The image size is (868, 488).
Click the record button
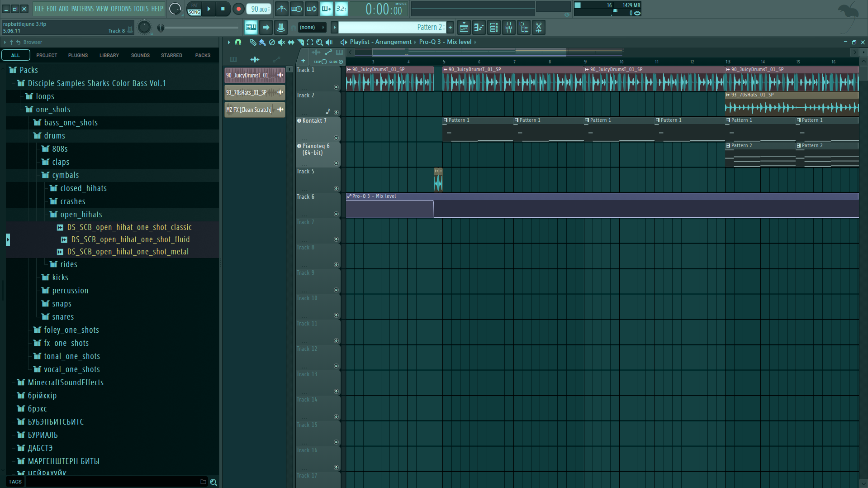point(238,9)
